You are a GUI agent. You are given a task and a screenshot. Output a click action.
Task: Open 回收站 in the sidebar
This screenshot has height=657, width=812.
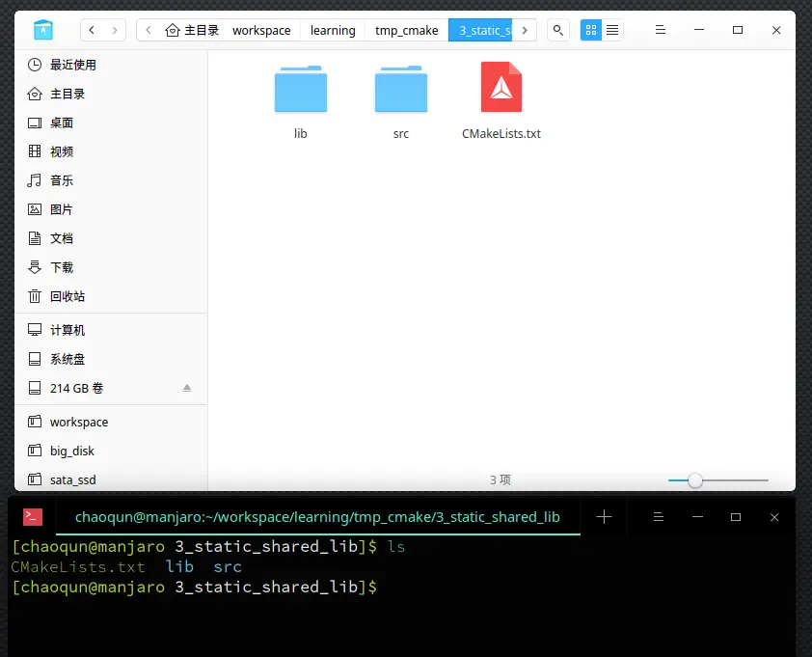(111, 296)
